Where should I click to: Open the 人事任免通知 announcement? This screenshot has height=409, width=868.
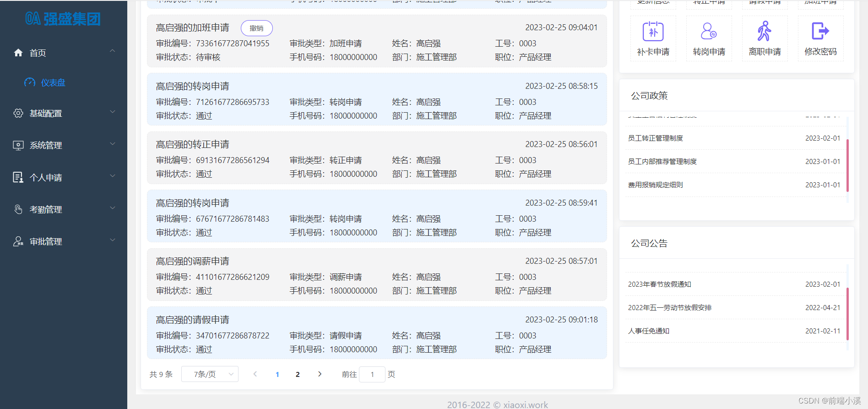[648, 331]
